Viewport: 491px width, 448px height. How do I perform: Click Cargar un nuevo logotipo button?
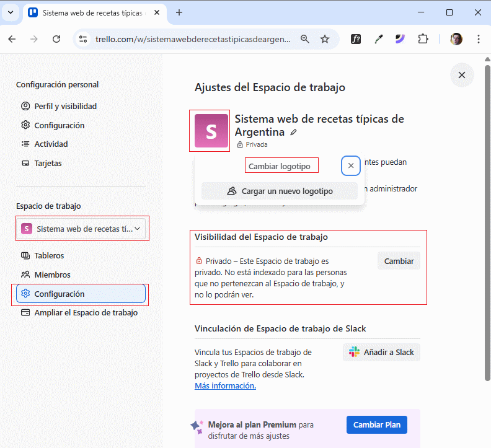pyautogui.click(x=280, y=191)
